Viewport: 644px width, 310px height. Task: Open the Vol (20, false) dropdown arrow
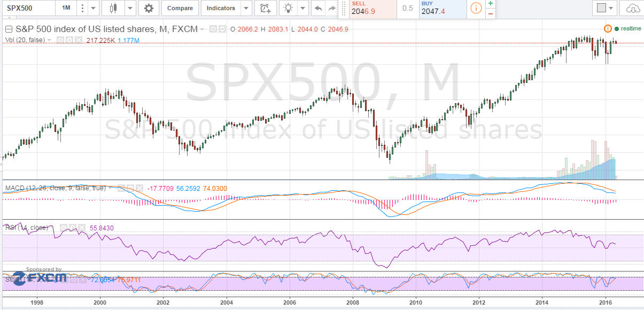(49, 40)
